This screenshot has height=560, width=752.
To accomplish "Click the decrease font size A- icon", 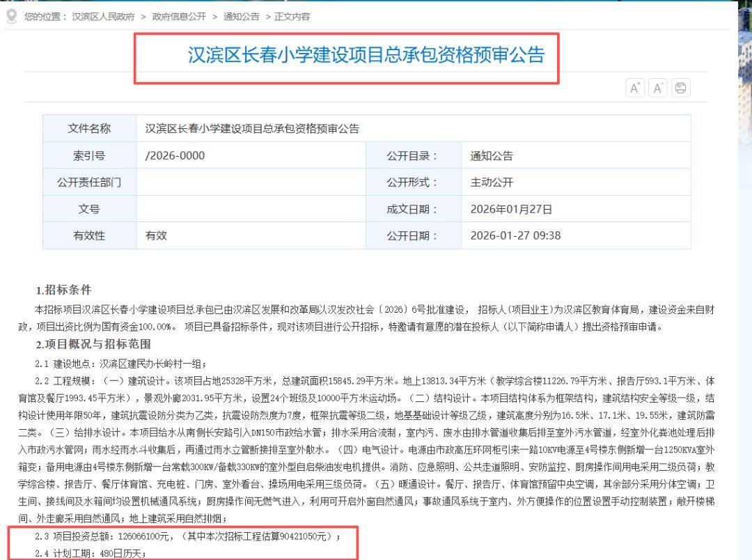I will [658, 88].
